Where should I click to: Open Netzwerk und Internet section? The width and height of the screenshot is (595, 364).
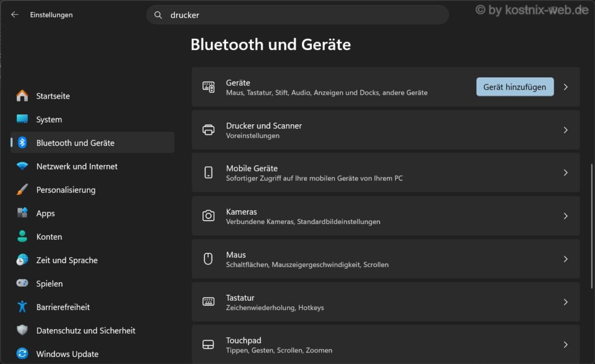[92, 166]
